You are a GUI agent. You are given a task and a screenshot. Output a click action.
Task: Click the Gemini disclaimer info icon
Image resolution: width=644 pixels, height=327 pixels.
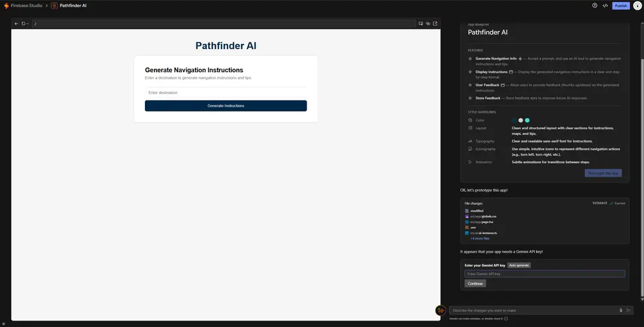pyautogui.click(x=506, y=319)
